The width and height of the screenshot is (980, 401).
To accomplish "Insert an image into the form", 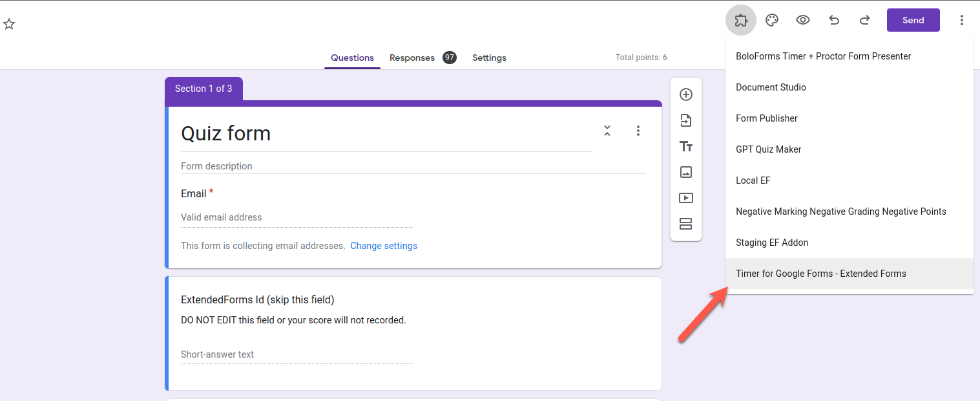I will pos(686,172).
